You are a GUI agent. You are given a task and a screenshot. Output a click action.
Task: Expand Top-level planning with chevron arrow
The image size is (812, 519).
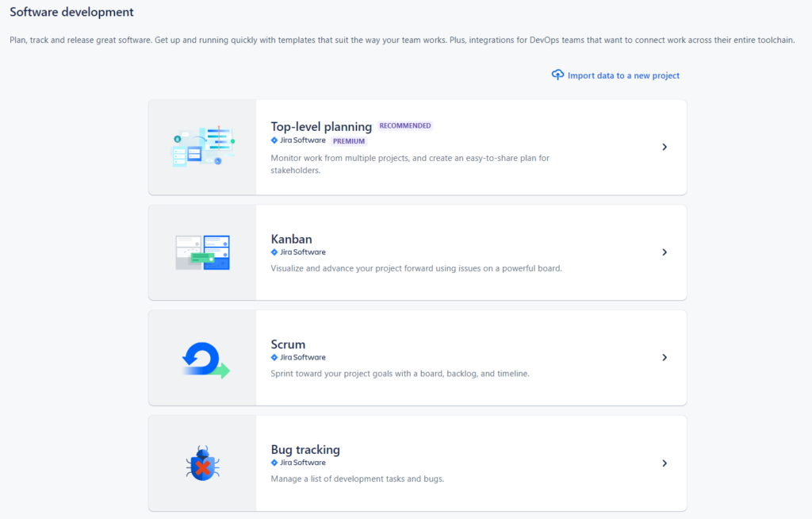665,147
